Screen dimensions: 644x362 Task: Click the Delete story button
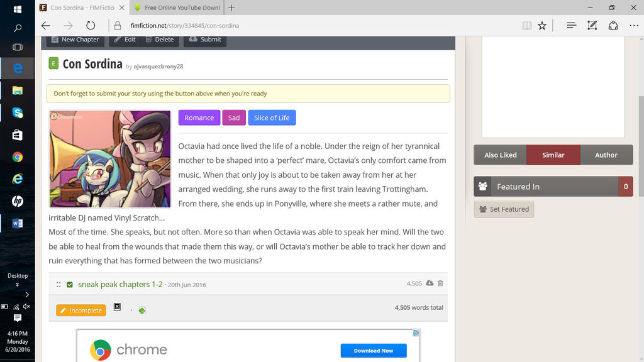click(x=160, y=40)
